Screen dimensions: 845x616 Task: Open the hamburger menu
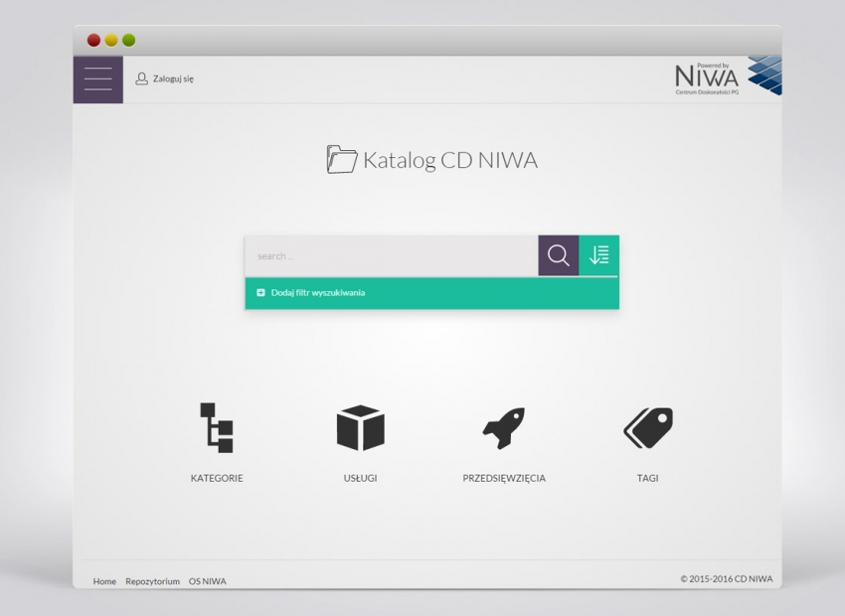[x=97, y=79]
